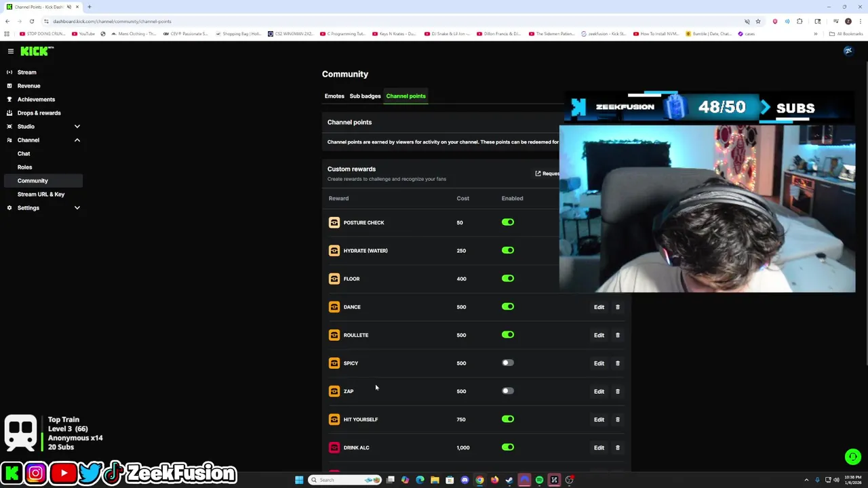This screenshot has height=488, width=868.
Task: Open the Windows Start menu
Action: tap(298, 480)
